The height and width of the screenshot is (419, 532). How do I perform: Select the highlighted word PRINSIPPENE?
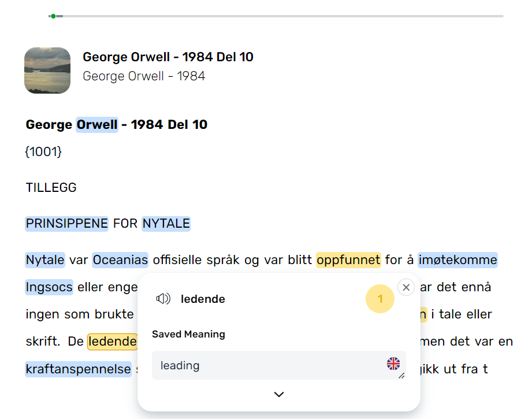(67, 224)
